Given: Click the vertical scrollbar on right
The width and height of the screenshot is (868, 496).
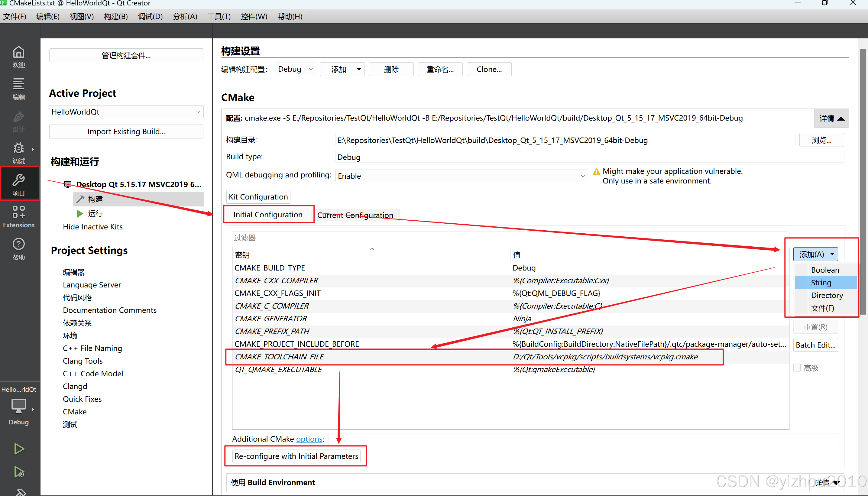Looking at the screenshot, I should coord(863,182).
